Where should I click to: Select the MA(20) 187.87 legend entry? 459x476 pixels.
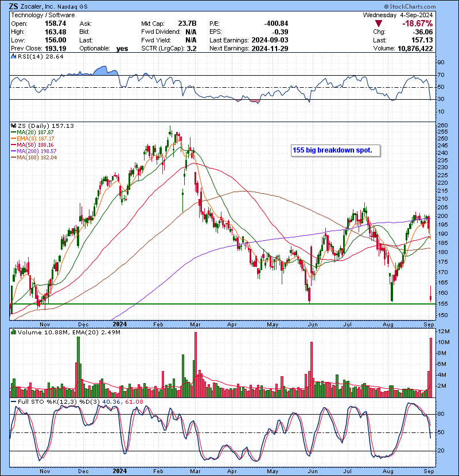(x=32, y=132)
